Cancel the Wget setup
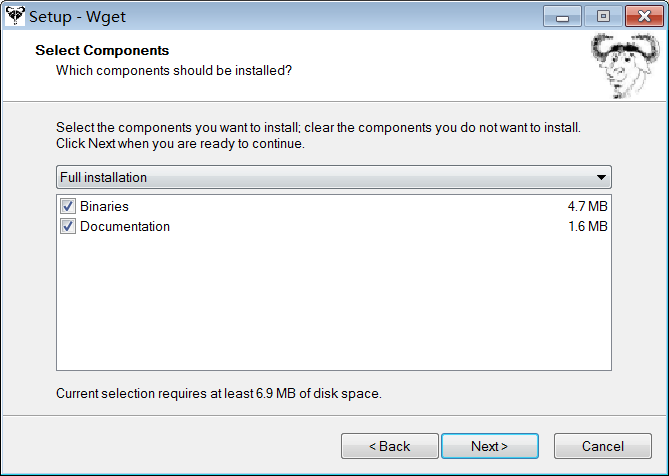 [x=603, y=446]
